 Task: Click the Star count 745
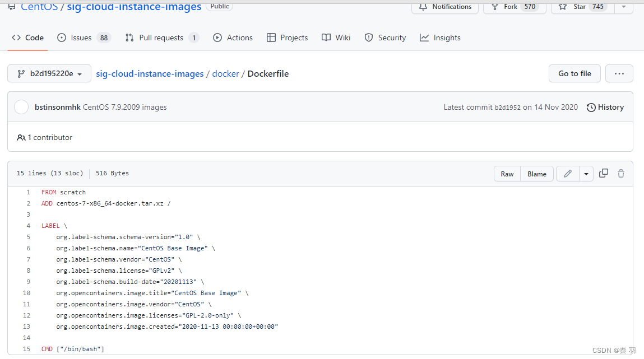[598, 7]
